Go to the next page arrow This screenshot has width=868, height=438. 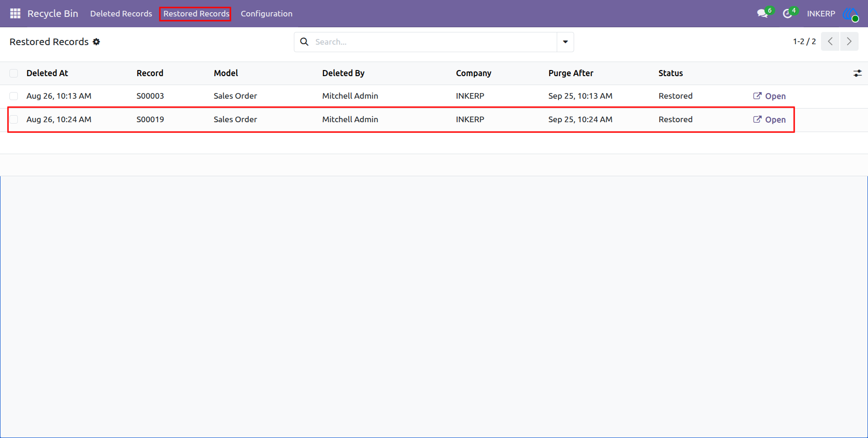click(849, 41)
